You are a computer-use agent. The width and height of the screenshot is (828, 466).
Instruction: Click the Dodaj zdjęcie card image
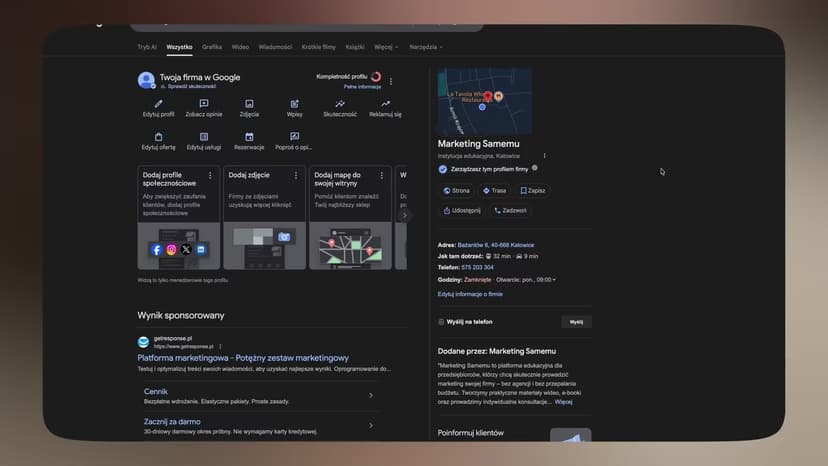pyautogui.click(x=265, y=246)
